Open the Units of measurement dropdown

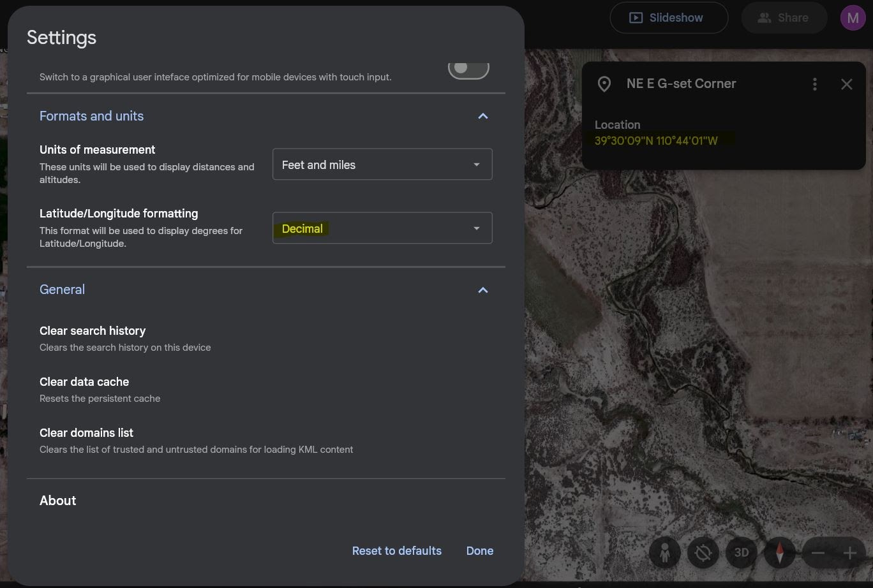point(382,165)
